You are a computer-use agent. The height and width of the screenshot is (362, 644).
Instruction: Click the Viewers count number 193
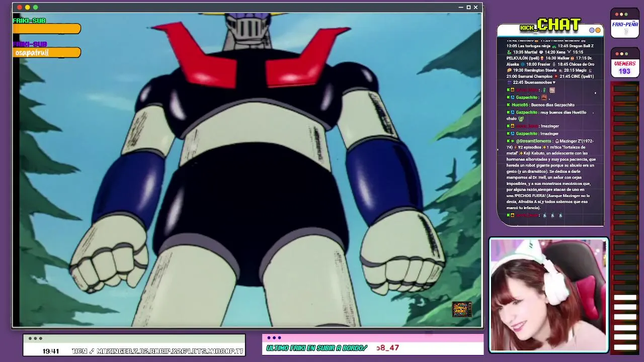tap(624, 71)
